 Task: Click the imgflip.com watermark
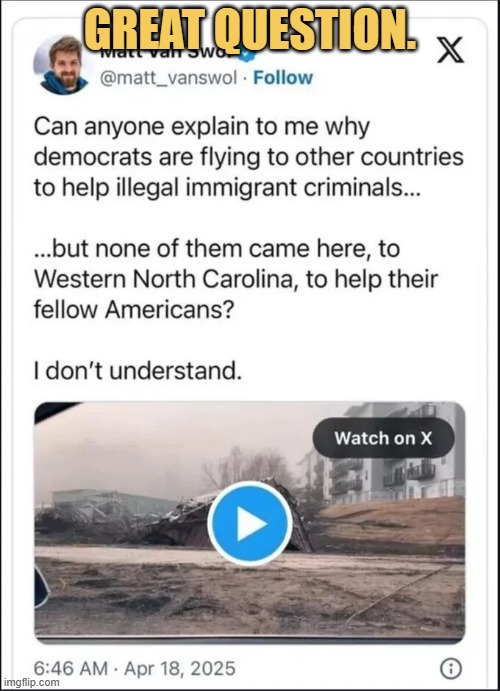pyautogui.click(x=30, y=682)
